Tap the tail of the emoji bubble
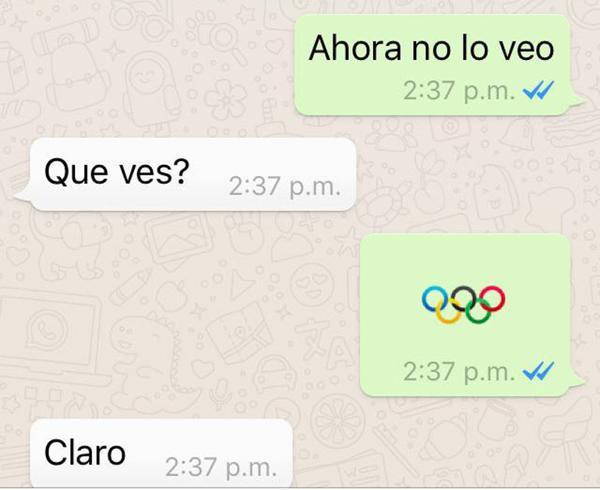This screenshot has height=490, width=600. 577,380
